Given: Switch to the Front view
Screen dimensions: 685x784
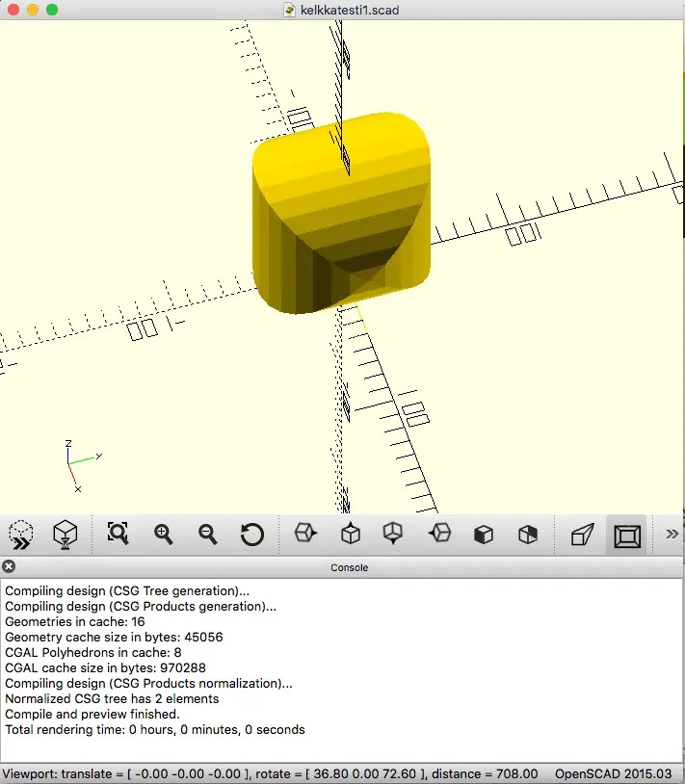Looking at the screenshot, I should coord(484,535).
